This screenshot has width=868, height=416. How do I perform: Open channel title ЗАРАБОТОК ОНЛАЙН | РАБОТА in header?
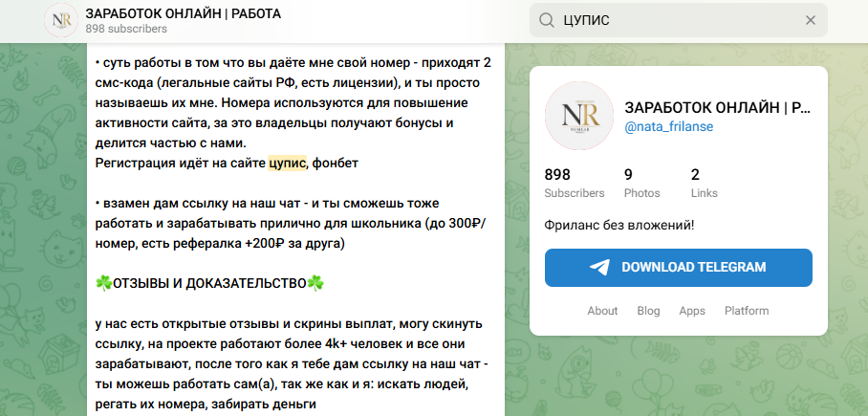point(183,13)
